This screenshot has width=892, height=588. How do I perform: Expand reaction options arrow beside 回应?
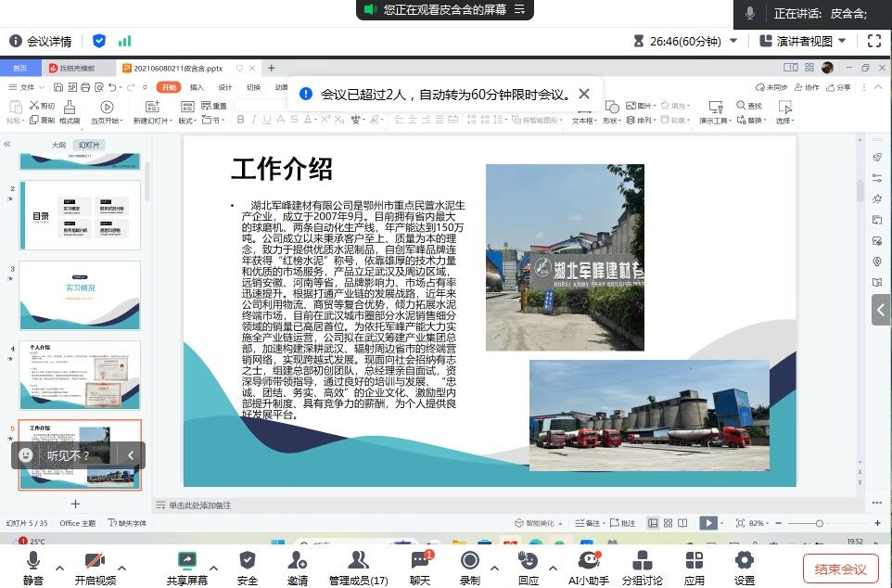click(553, 568)
